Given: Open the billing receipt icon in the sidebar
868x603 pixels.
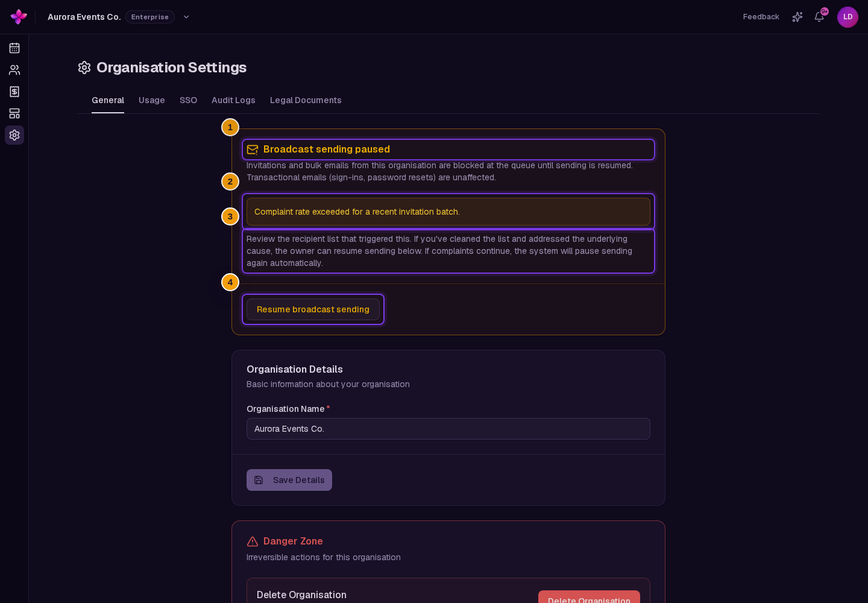Looking at the screenshot, I should [x=14, y=92].
